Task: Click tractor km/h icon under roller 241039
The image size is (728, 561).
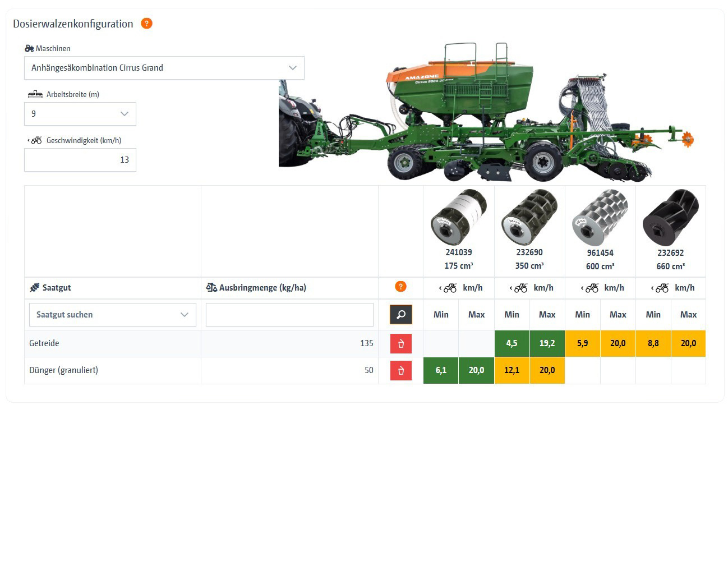Action: [x=448, y=288]
